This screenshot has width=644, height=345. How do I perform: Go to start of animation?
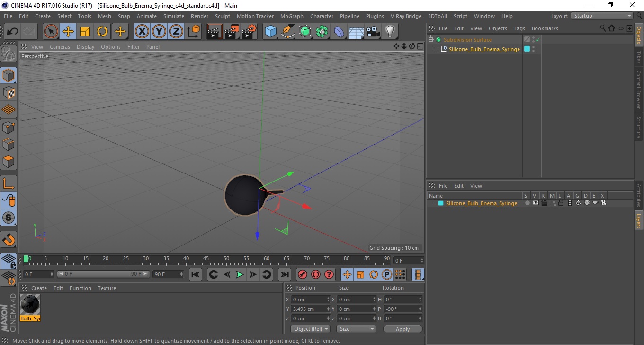pos(196,274)
